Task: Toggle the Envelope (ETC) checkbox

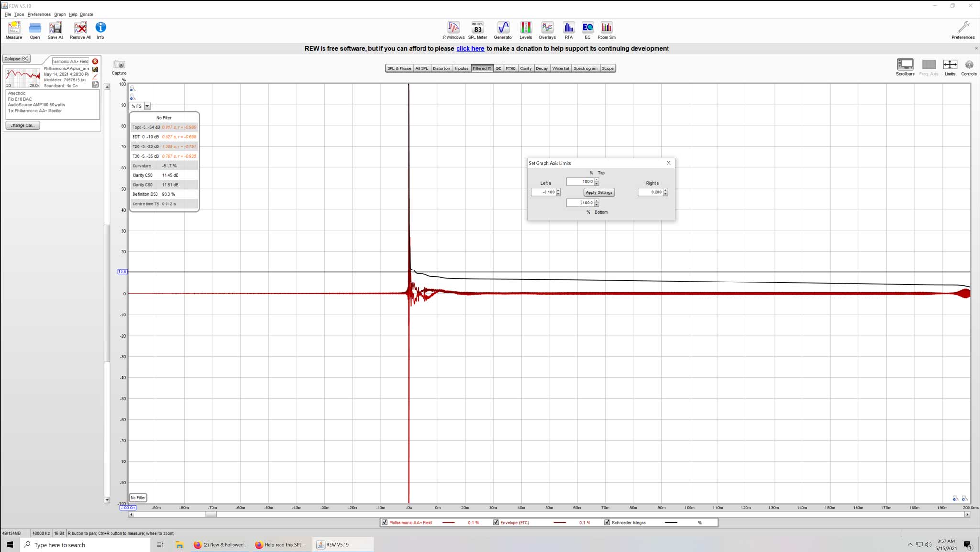Action: pyautogui.click(x=496, y=522)
